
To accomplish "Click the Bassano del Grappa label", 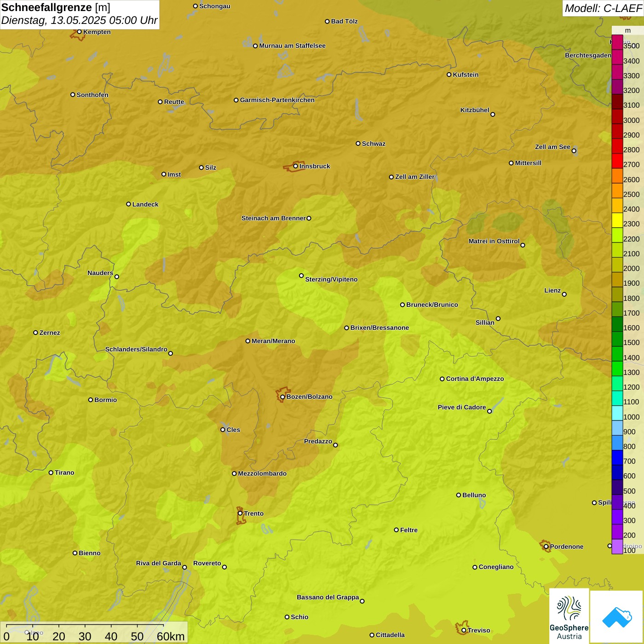I will 328,597.
